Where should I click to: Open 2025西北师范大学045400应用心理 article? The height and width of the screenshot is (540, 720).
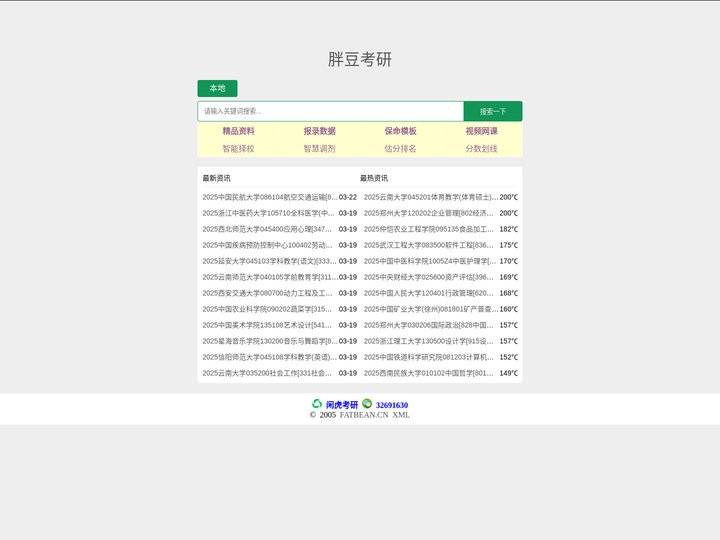[x=267, y=229]
